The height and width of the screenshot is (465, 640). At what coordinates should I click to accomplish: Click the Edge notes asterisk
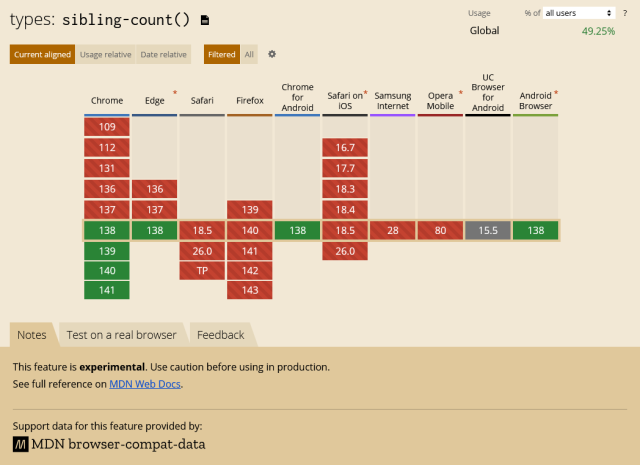(175, 93)
